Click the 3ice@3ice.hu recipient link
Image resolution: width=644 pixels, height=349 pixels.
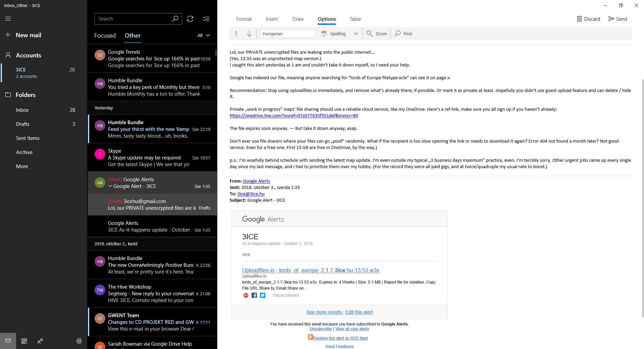(251, 194)
